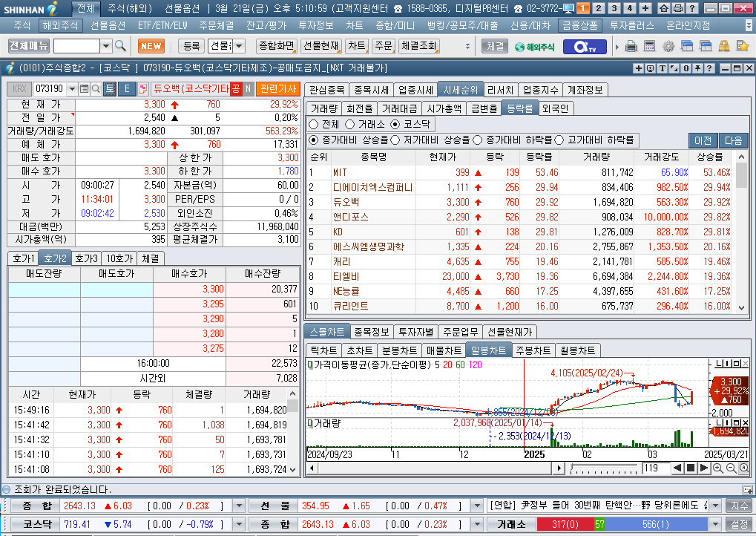Click the monitor icon before screen number 1
This screenshot has height=536, width=756.
click(x=568, y=8)
